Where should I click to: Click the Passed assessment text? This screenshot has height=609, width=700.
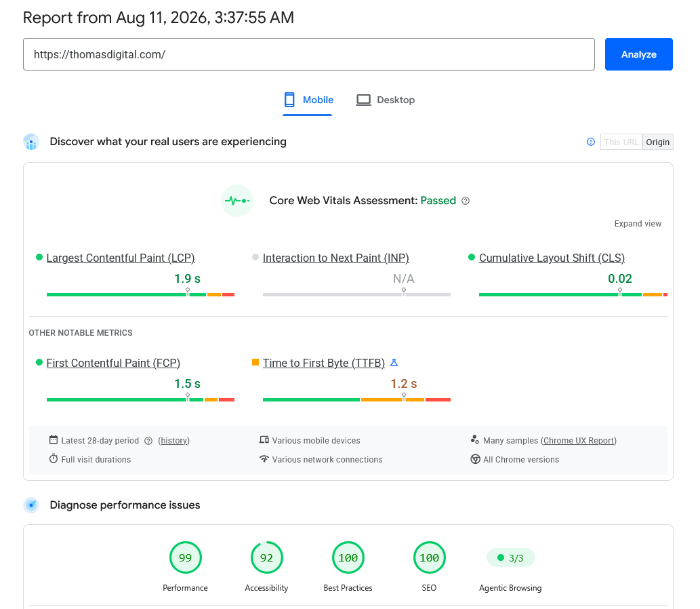(x=438, y=200)
